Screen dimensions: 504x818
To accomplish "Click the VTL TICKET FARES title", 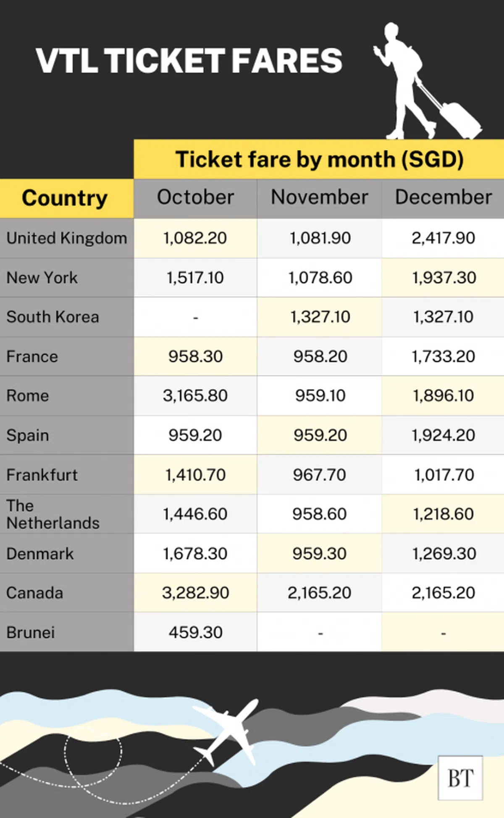I will click(189, 61).
